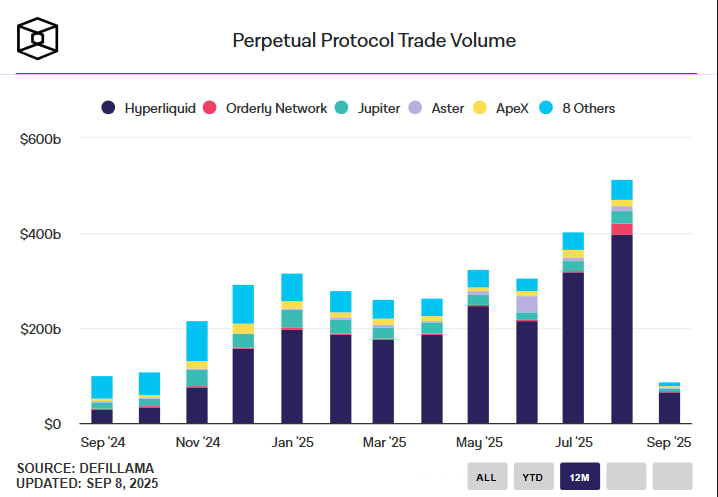Switch to YTD time range
The width and height of the screenshot is (718, 497).
(x=533, y=477)
